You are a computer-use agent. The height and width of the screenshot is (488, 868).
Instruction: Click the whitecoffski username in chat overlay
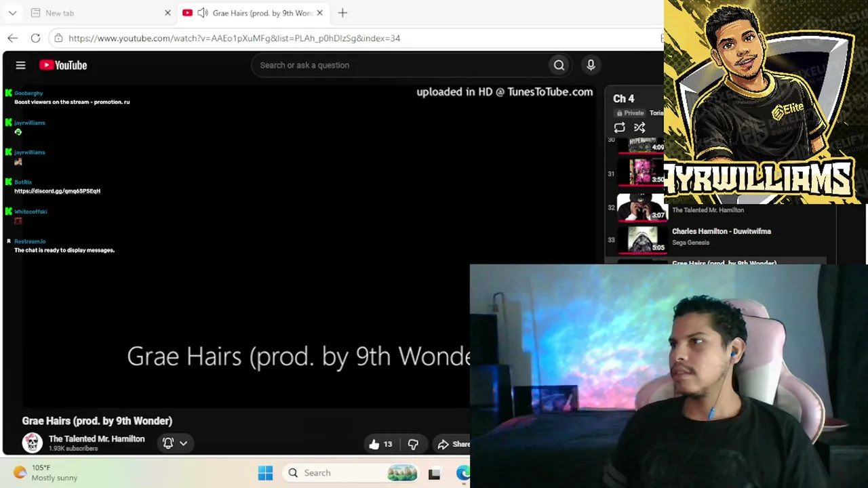31,211
